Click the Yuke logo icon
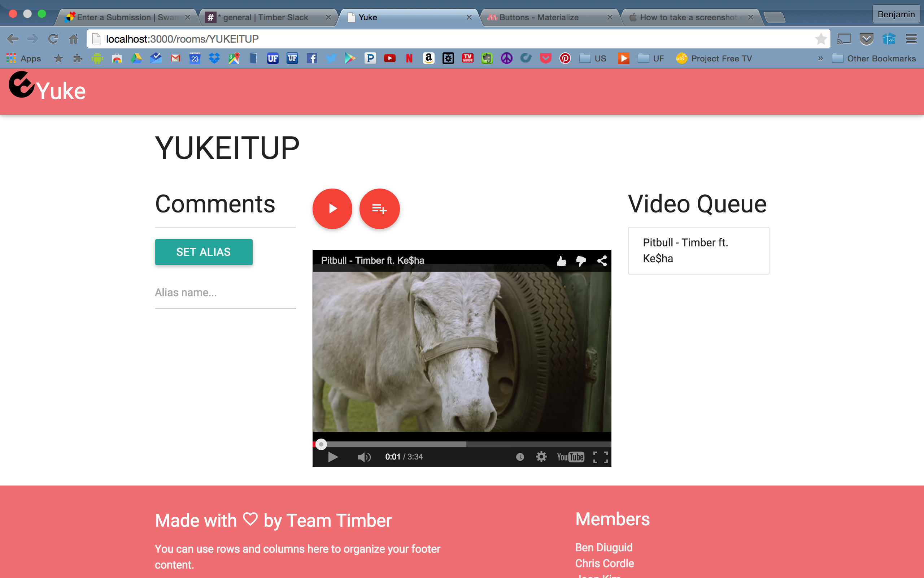The height and width of the screenshot is (578, 924). pos(22,85)
